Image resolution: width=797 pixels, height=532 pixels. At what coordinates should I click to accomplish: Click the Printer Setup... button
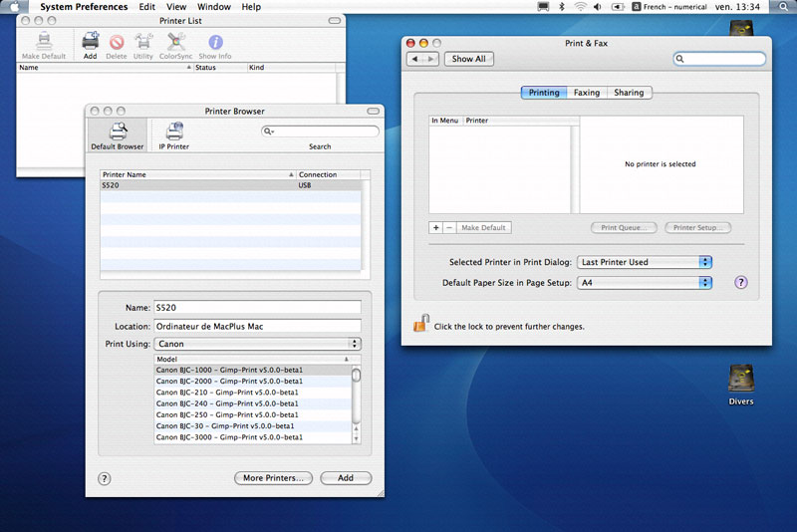click(698, 227)
